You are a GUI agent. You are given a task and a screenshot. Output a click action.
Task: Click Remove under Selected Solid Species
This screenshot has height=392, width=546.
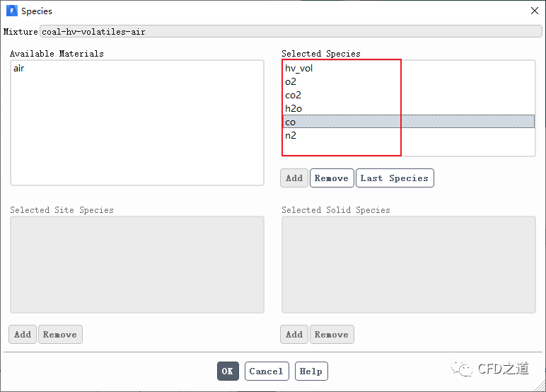point(331,335)
